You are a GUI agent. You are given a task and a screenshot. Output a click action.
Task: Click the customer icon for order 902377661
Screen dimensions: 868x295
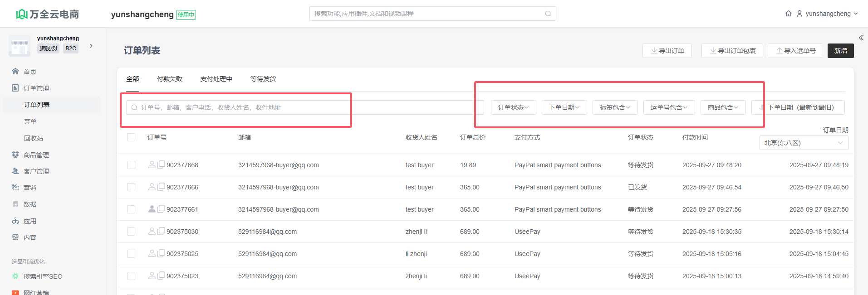152,209
